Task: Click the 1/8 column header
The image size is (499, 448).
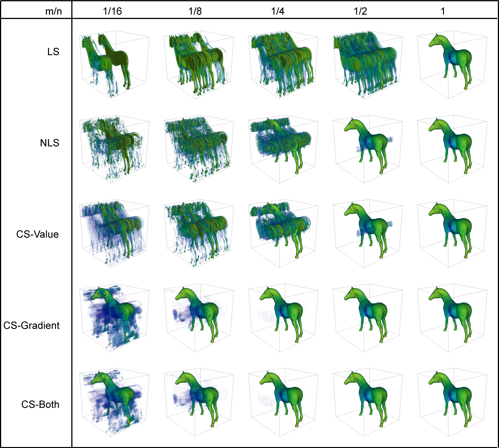Action: (x=195, y=11)
